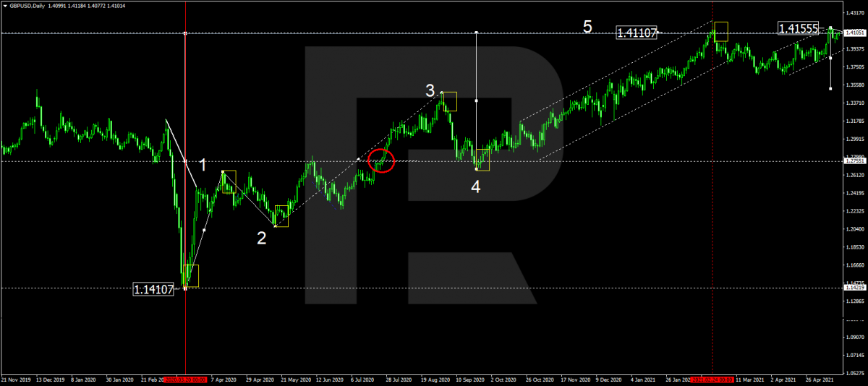Select the 1.41555 price label box
Screen dimensions: 868x386
point(798,28)
